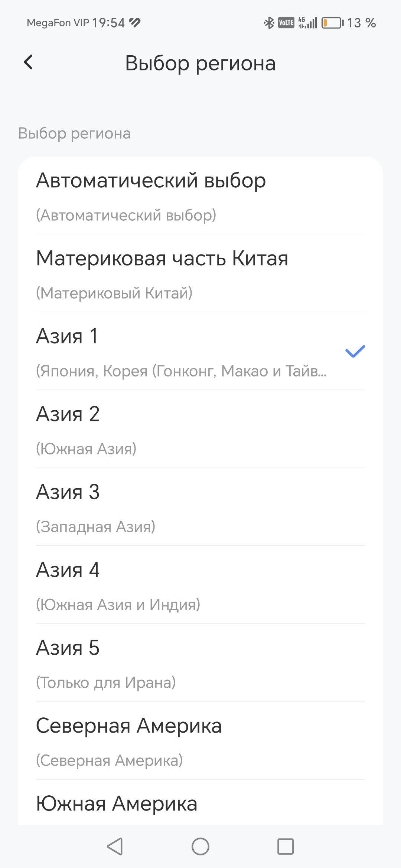Tap the blue checkmark beside Азия 1
The height and width of the screenshot is (868, 401).
pyautogui.click(x=355, y=351)
